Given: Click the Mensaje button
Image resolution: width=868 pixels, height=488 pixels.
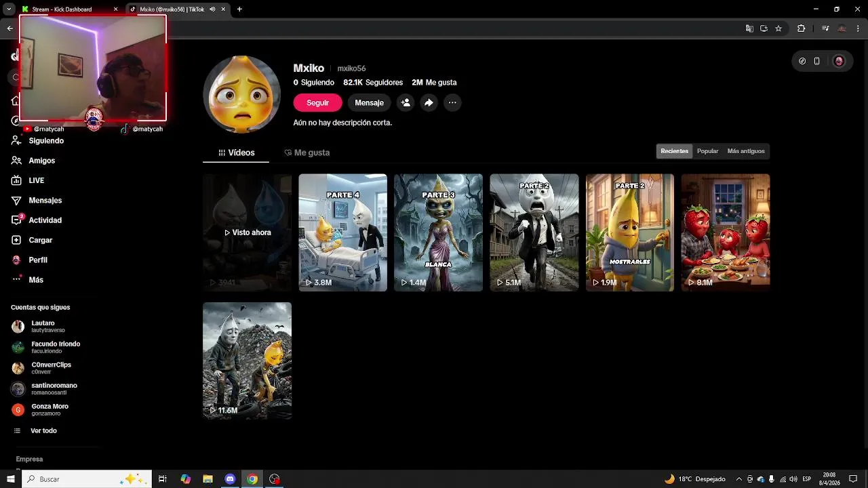Looking at the screenshot, I should pyautogui.click(x=369, y=102).
